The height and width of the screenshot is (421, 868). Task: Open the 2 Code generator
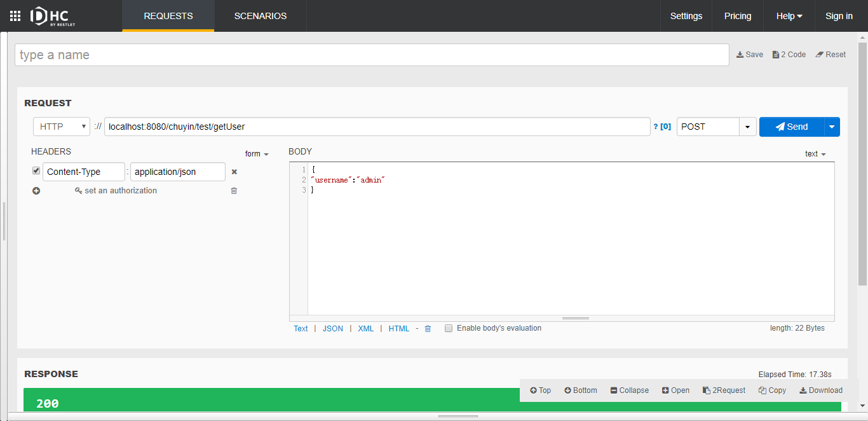[x=789, y=55]
